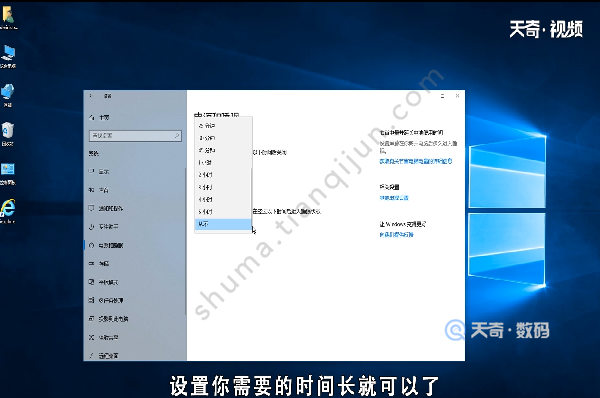
Task: Choose 5 小时 (5 hours) in the dropdown list
Action: [x=223, y=212]
